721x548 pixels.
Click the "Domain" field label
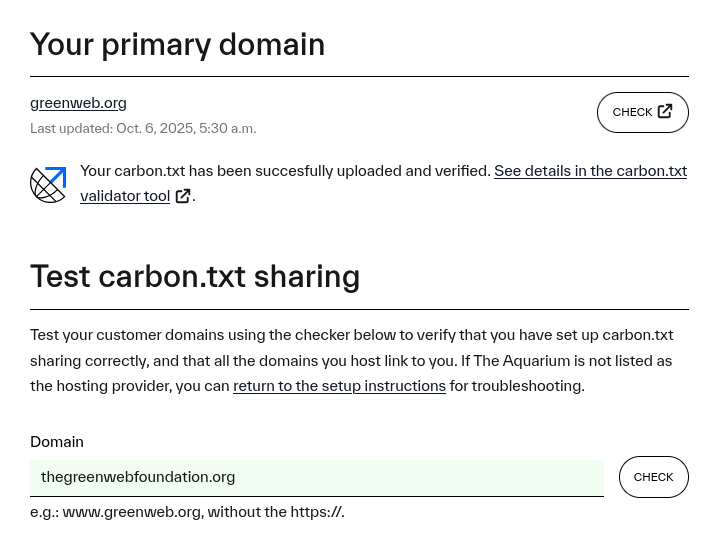(57, 442)
